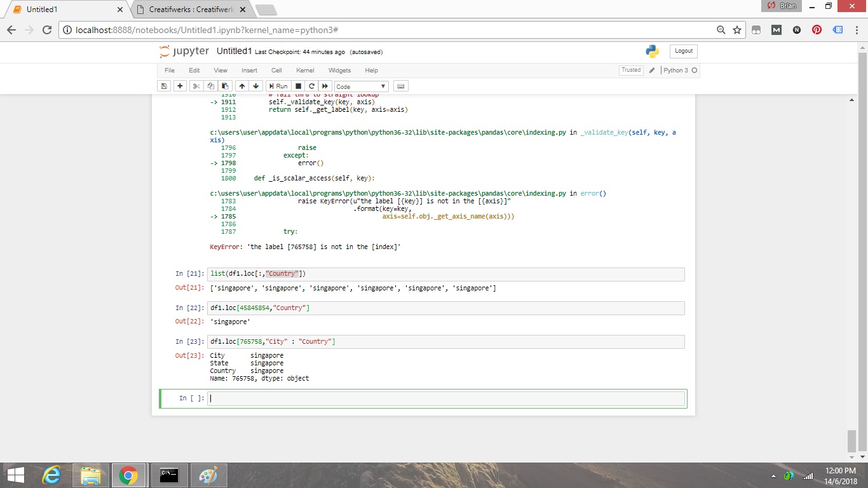Image resolution: width=868 pixels, height=488 pixels.
Task: Bookmark this page with the star icon
Action: click(x=737, y=30)
